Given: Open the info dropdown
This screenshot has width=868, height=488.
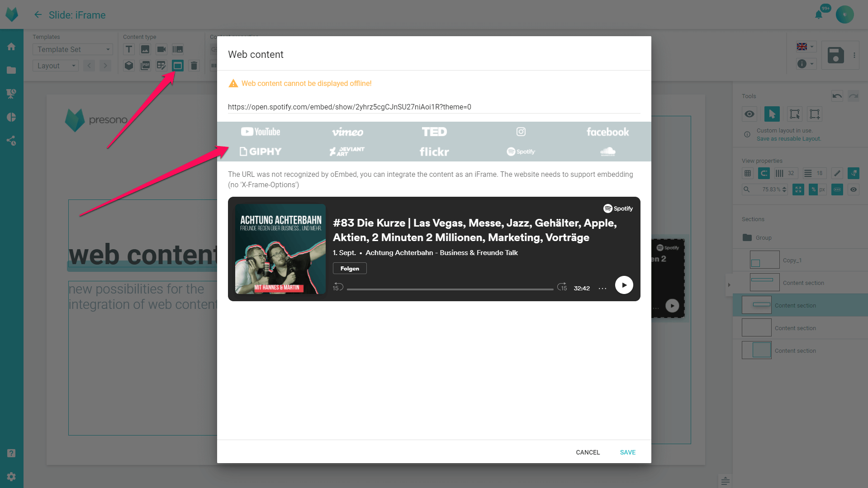Looking at the screenshot, I should point(806,64).
